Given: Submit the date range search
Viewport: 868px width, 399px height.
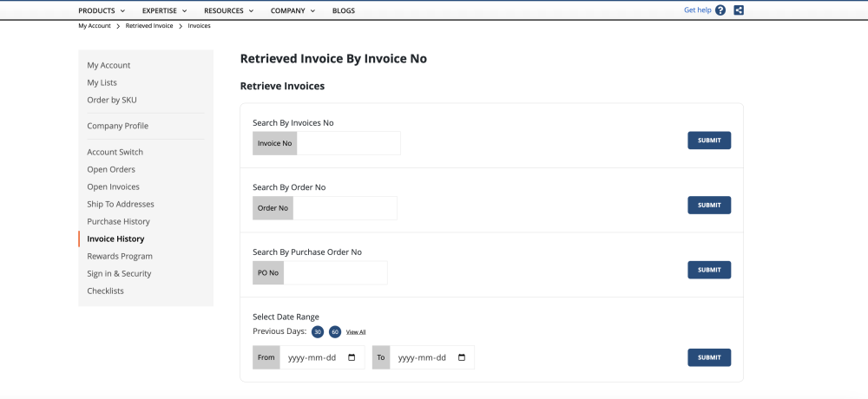Looking at the screenshot, I should 709,357.
